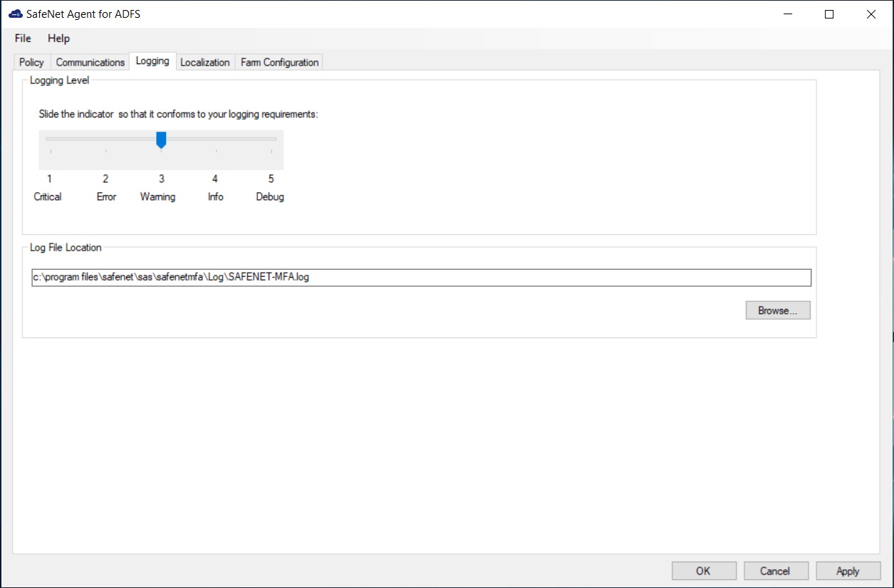Apply the changes with the Apply button
The width and height of the screenshot is (894, 588).
[x=848, y=571]
